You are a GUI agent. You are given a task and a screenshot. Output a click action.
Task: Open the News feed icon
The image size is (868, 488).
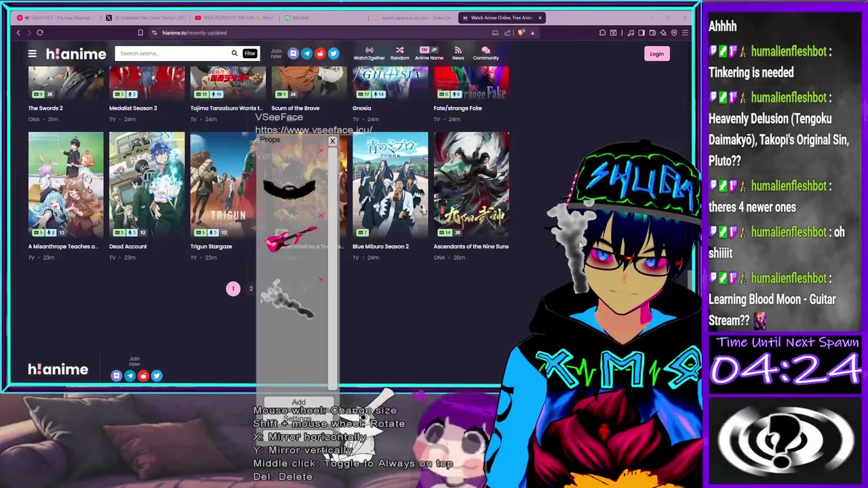point(458,54)
